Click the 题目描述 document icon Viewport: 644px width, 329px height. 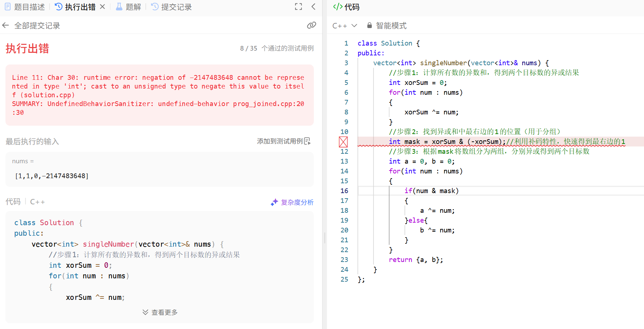8,7
